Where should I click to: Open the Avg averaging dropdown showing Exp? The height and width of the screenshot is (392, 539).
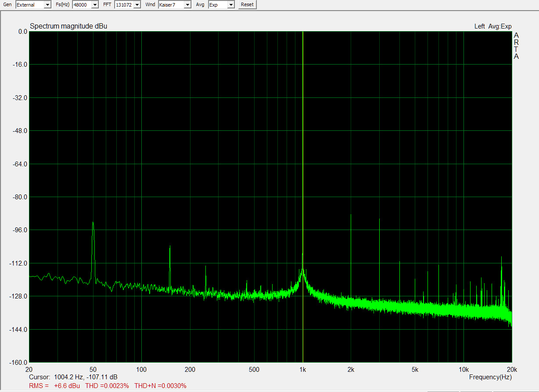tap(222, 4)
